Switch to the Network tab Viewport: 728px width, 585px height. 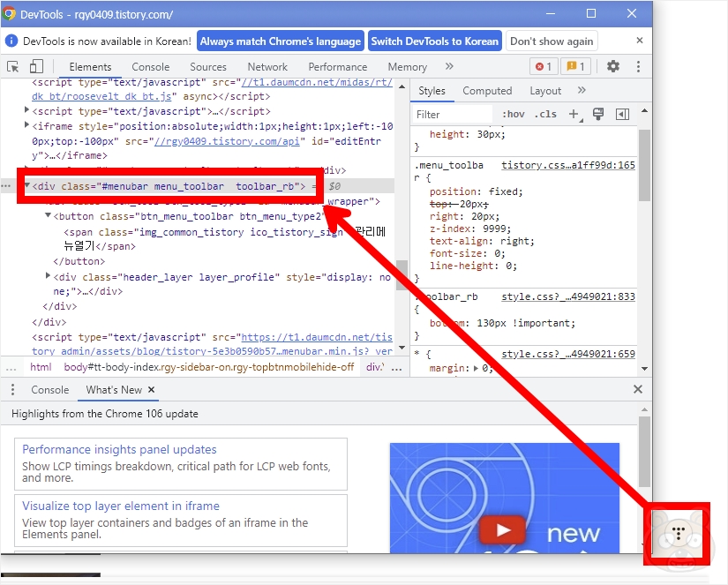pyautogui.click(x=267, y=67)
